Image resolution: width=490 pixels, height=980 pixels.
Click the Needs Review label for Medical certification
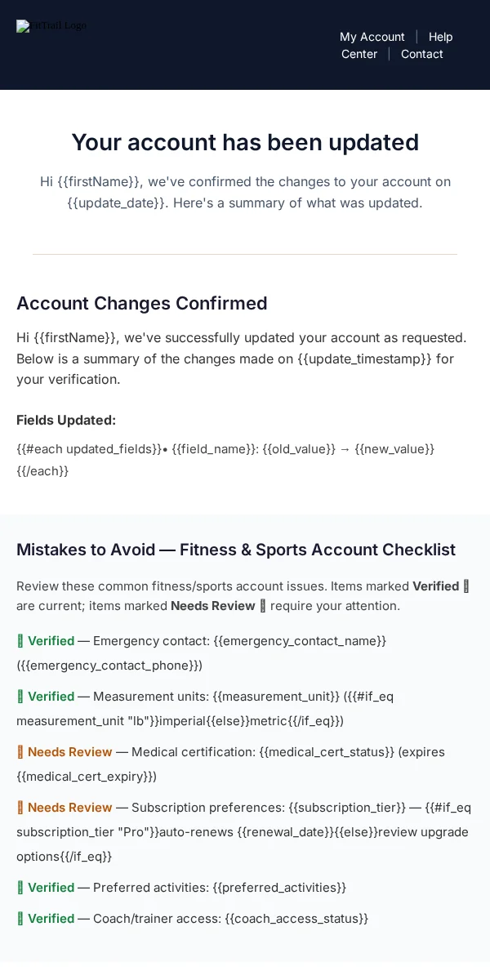[70, 752]
